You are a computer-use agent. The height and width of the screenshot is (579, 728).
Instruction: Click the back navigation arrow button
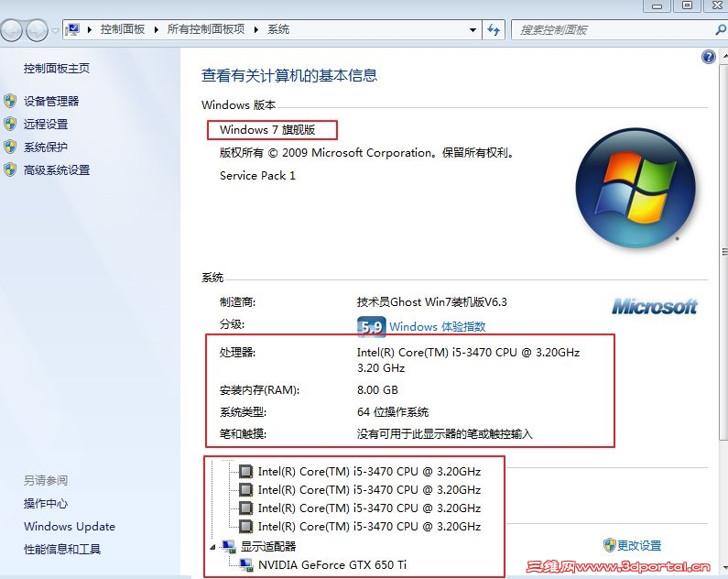12,30
